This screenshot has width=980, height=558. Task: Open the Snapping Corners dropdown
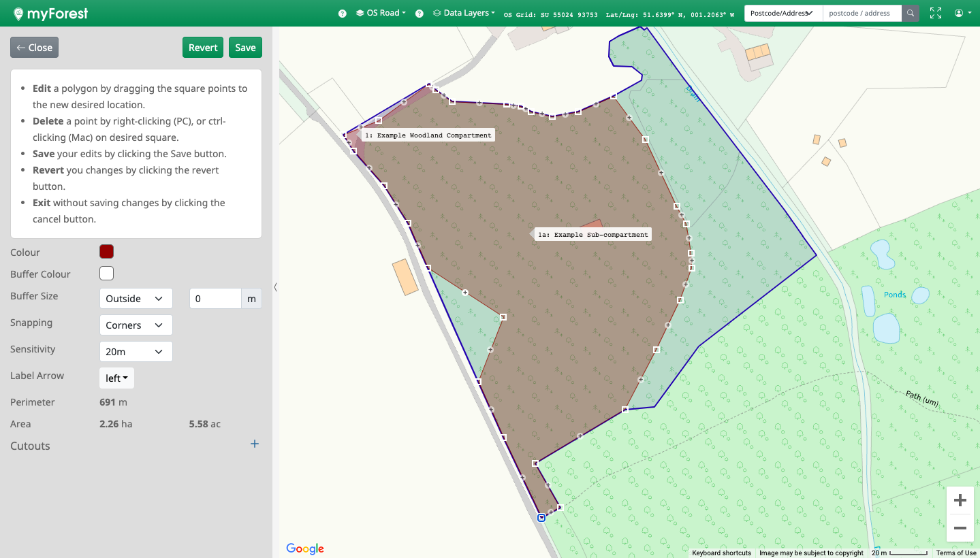coord(136,325)
